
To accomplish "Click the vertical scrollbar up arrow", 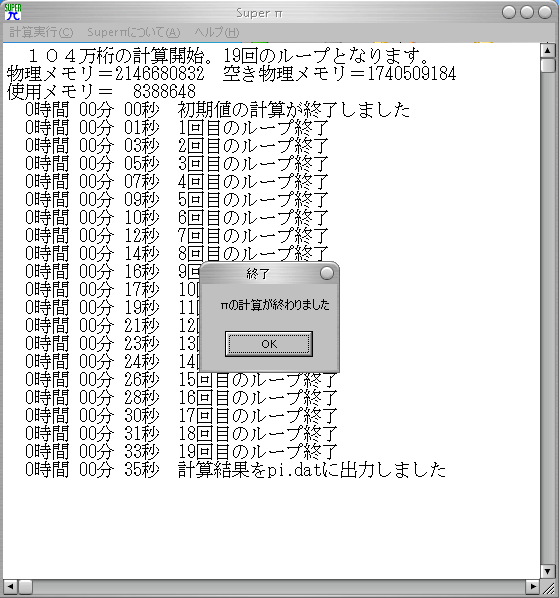I will 548,50.
